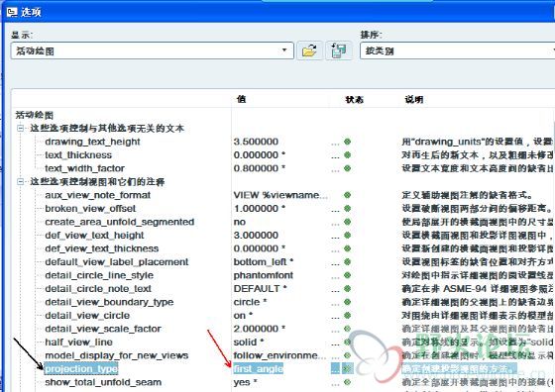
Task: Click the green status dot for text_thickness
Action: (x=347, y=155)
